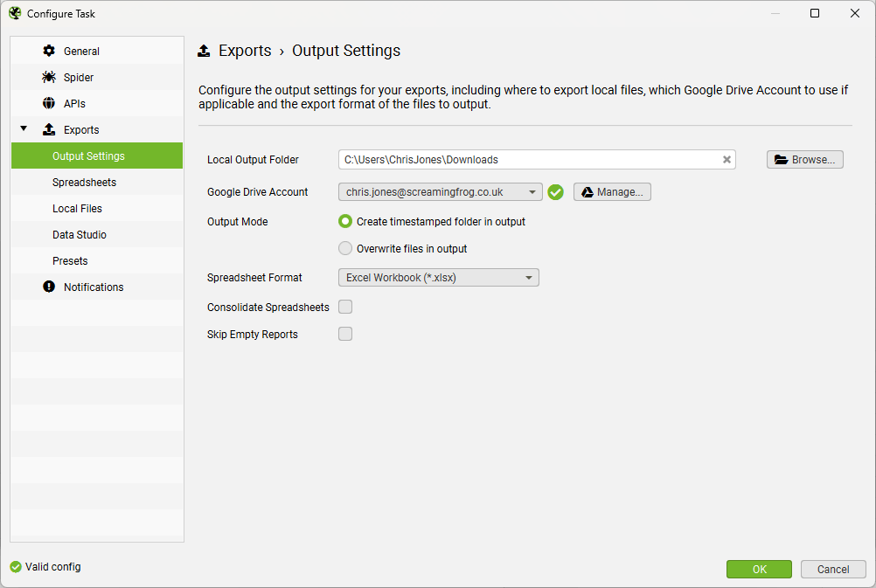Click the Cancel button
The image size is (876, 588).
833,569
